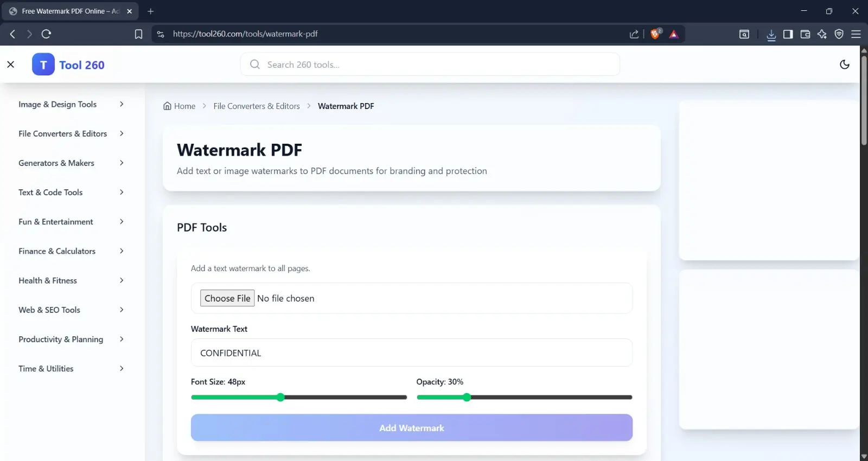Click the 'No file chosen' text
The image size is (868, 461).
(x=286, y=298)
